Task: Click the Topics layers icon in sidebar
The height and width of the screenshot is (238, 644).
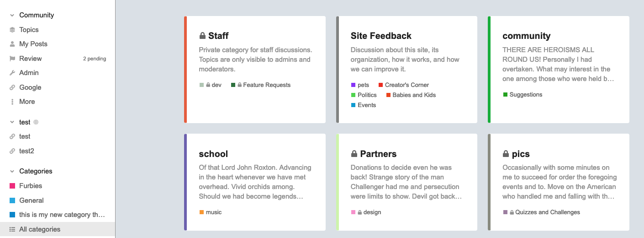Action: [12, 30]
